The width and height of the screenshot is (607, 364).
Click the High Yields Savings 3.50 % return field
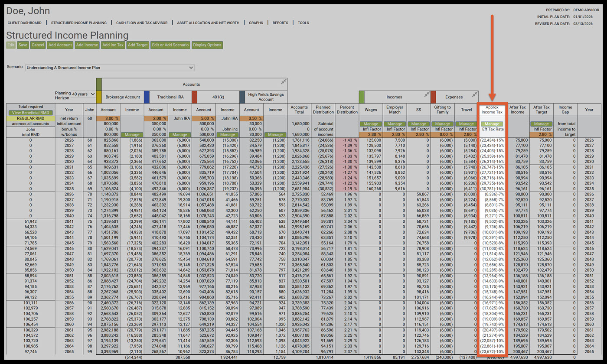(251, 118)
